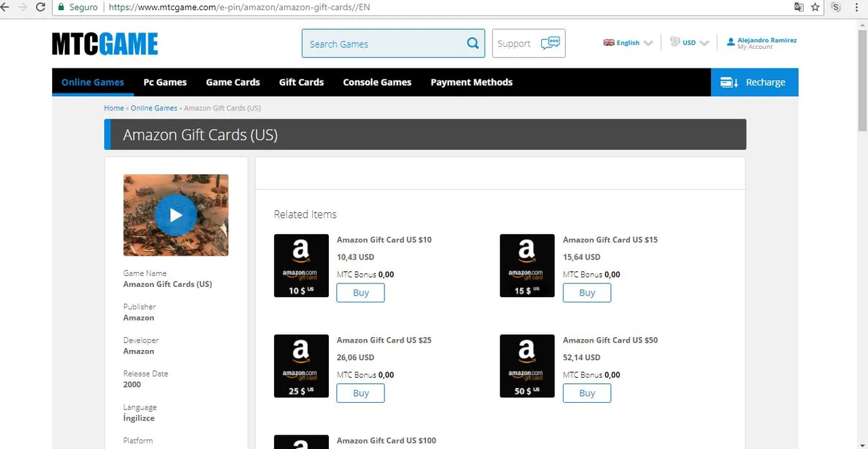Viewport: 868px width, 449px height.
Task: Open Console Games menu
Action: tap(377, 82)
